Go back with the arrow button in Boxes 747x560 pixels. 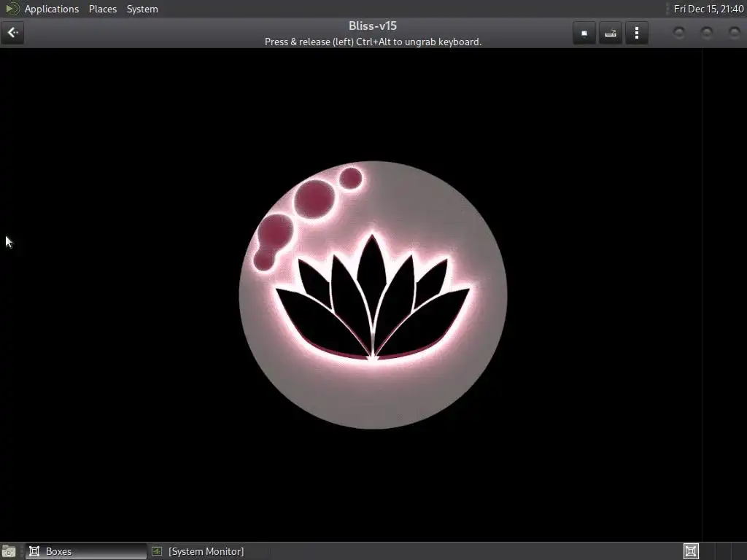(x=12, y=33)
